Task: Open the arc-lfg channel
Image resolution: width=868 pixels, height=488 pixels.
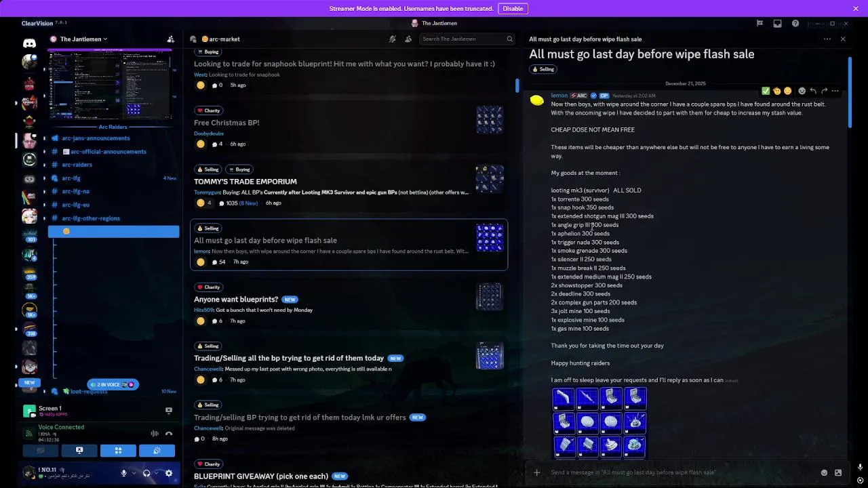Action: click(x=71, y=178)
